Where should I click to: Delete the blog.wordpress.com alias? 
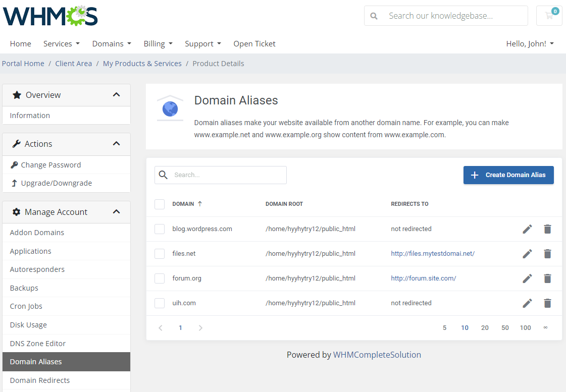547,229
